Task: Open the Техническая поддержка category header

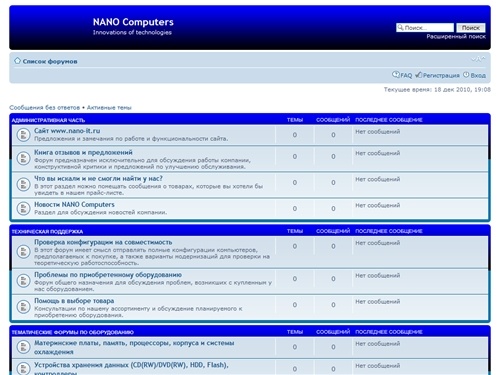Action: click(47, 231)
